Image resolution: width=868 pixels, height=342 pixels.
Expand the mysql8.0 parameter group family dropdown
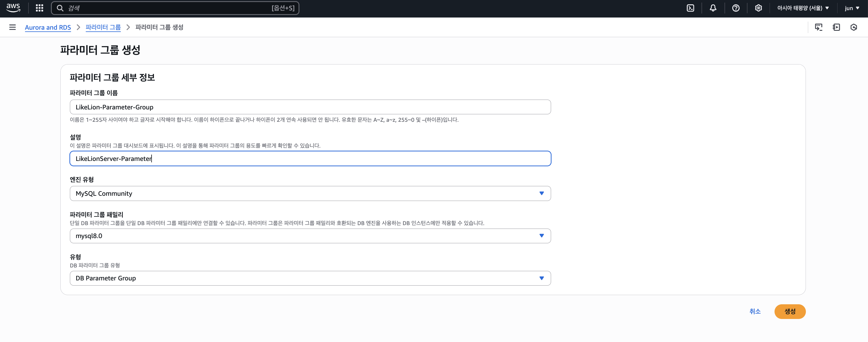[310, 236]
